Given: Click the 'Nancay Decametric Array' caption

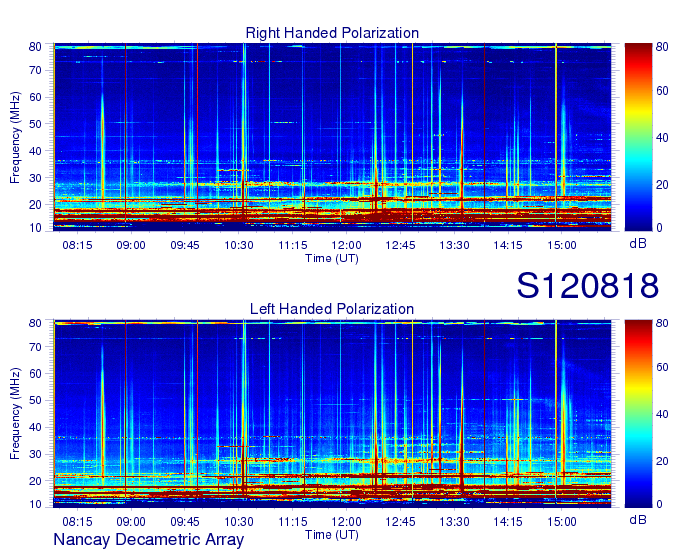Looking at the screenshot, I should 149,540.
